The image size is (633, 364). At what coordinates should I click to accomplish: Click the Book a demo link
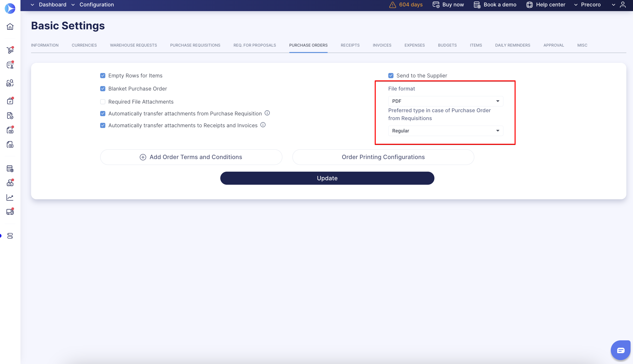point(500,5)
